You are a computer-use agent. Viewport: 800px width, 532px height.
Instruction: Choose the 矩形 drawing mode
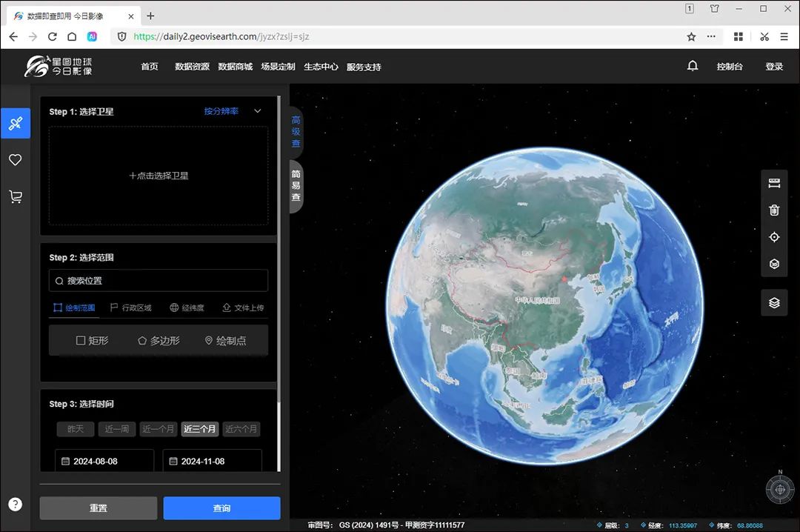(x=93, y=341)
